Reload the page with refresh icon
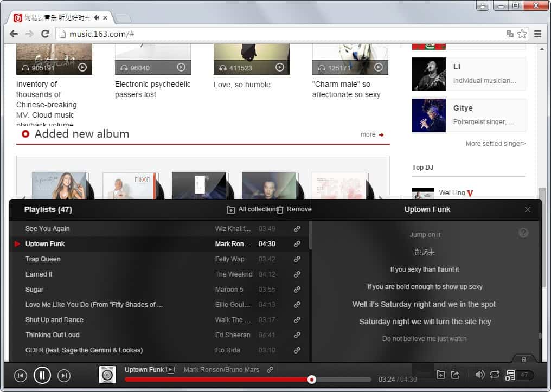The height and width of the screenshot is (392, 551). [45, 34]
